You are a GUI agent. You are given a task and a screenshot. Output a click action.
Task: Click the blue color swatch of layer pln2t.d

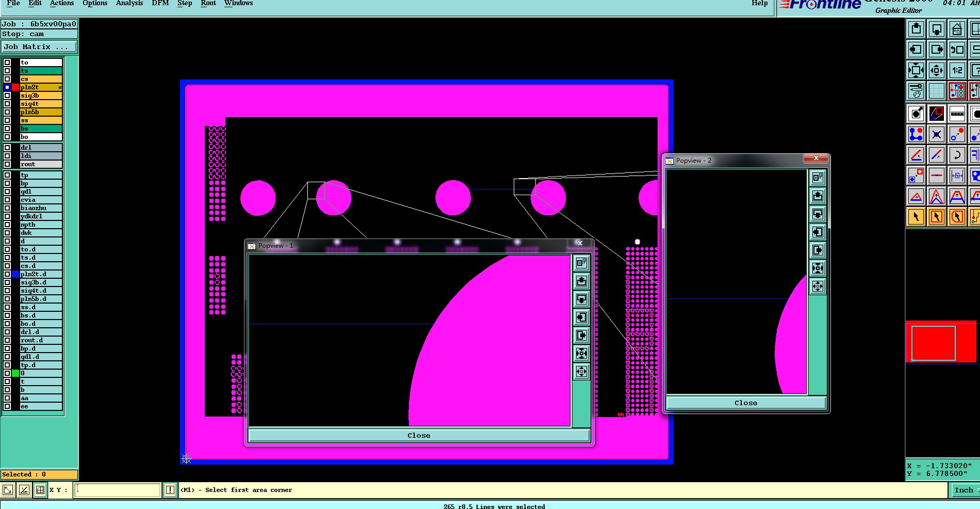tap(15, 274)
